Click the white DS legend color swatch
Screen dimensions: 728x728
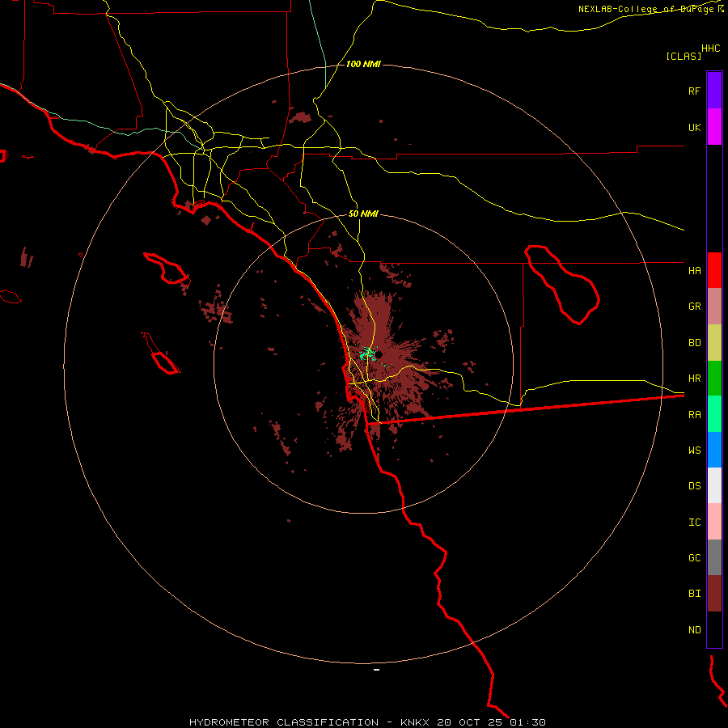point(714,485)
